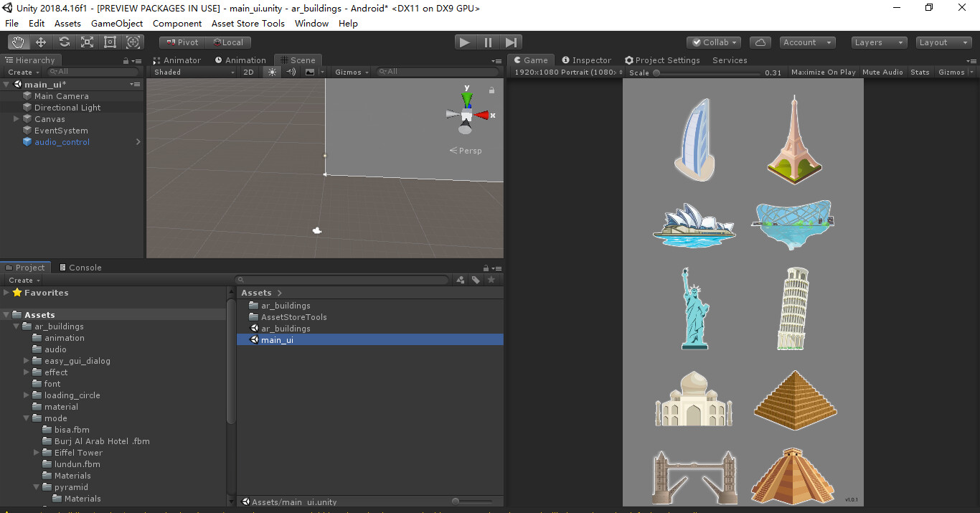This screenshot has height=513, width=980.
Task: Select the Rect Transform tool
Action: (110, 42)
